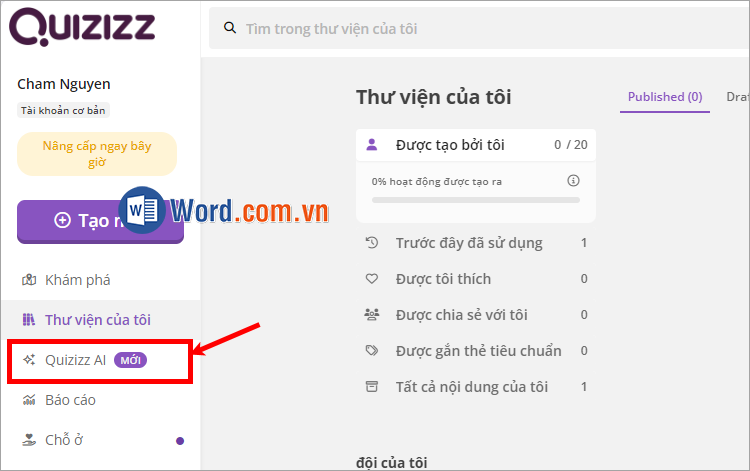Click the activity usage progress bar
The image size is (750, 471).
tap(476, 200)
